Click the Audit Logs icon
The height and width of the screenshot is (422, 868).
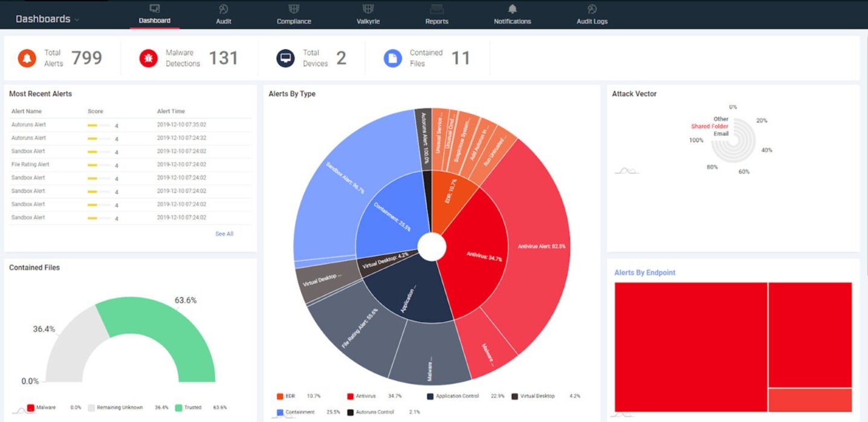click(x=592, y=9)
